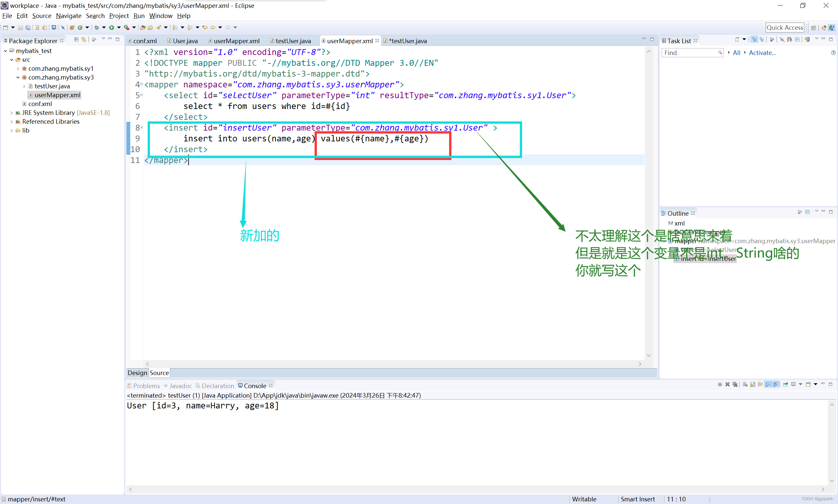Click the Open Type icon
838x504 pixels.
[143, 27]
